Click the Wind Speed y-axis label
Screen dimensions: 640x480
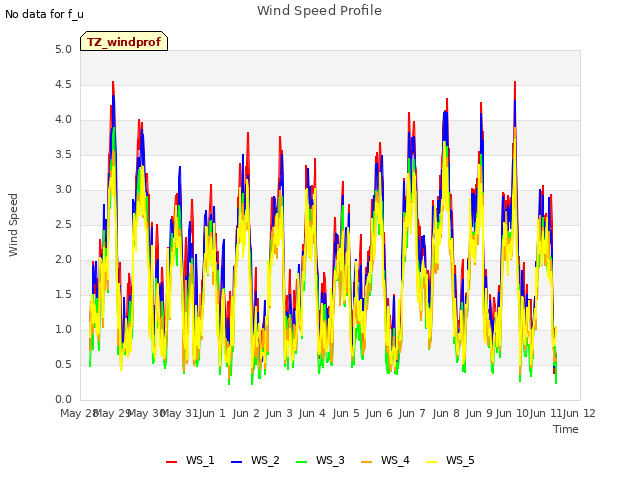(x=13, y=225)
